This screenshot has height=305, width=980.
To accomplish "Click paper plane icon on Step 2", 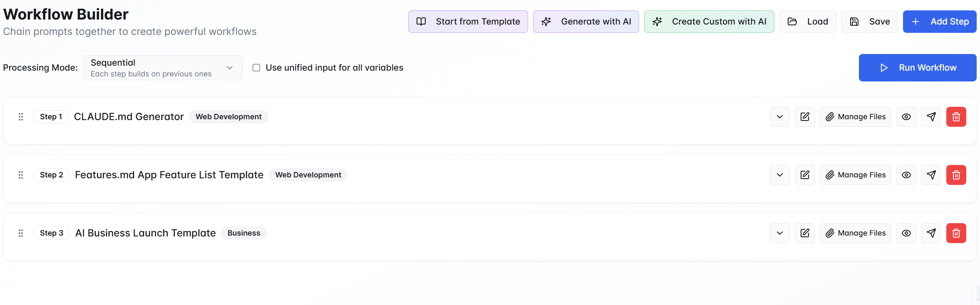I will 931,175.
